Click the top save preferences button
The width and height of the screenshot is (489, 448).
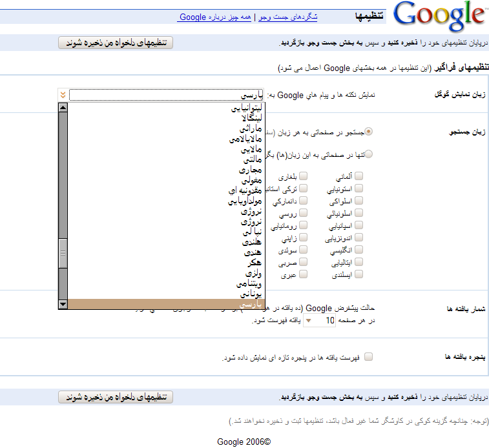(116, 43)
